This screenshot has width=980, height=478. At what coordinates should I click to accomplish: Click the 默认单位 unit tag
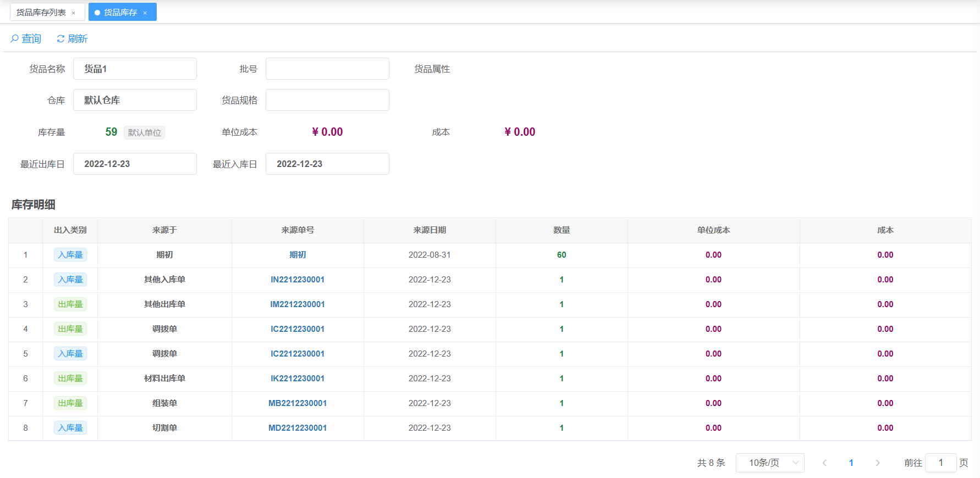[x=144, y=132]
